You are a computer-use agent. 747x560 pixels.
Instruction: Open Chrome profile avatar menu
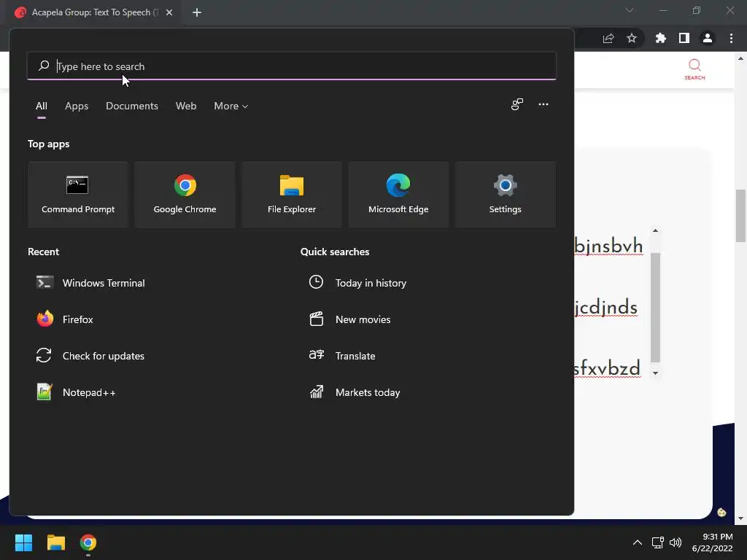click(x=708, y=38)
